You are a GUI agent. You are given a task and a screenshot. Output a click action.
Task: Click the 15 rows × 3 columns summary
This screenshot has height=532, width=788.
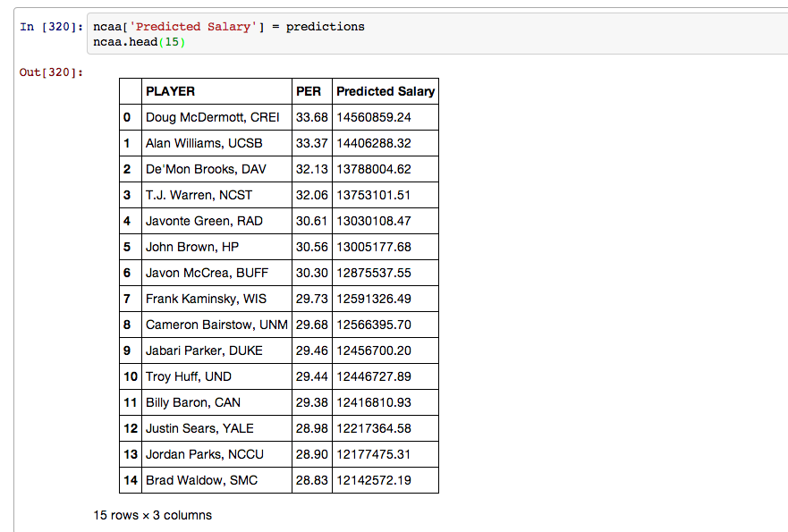(x=153, y=515)
